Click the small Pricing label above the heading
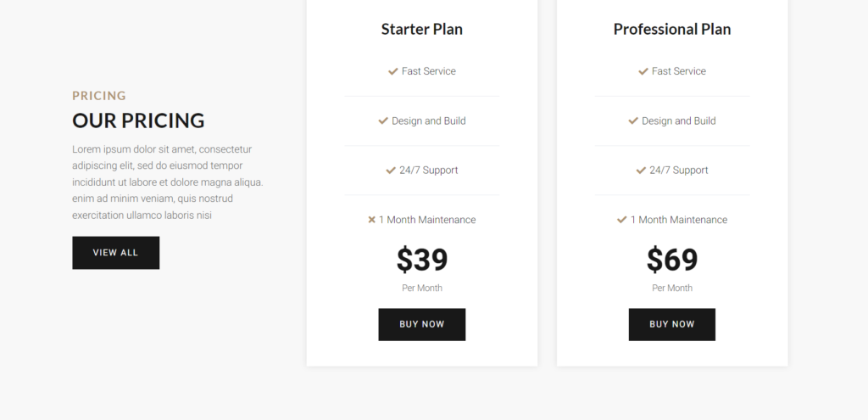868x420 pixels. click(x=99, y=96)
